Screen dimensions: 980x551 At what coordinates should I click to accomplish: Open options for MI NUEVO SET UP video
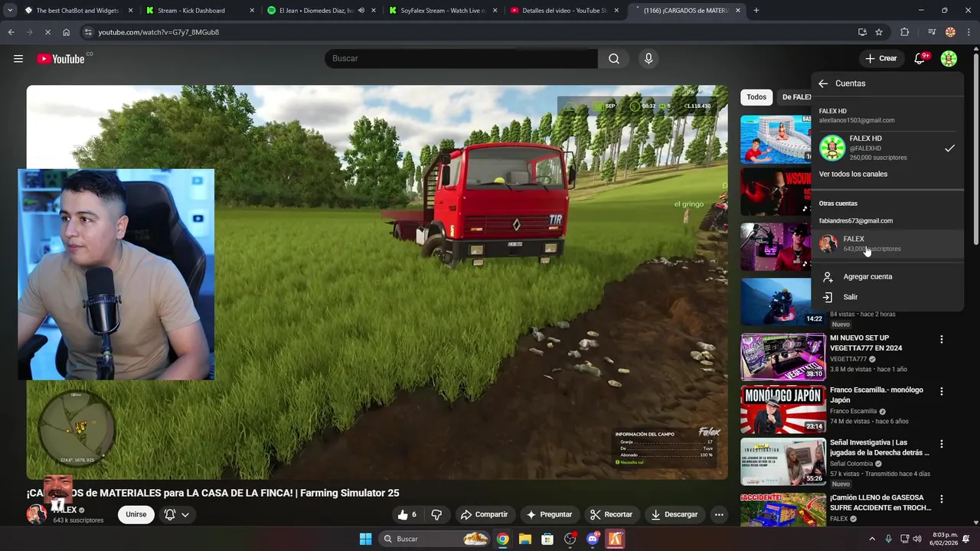pos(942,339)
